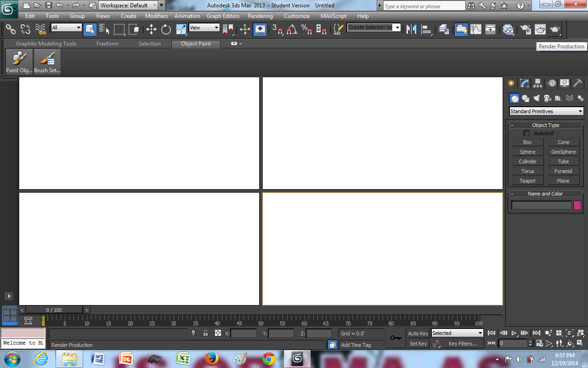The image size is (588, 368).
Task: Toggle Graphite Modeling Tools ribbon button
Action: (461, 29)
